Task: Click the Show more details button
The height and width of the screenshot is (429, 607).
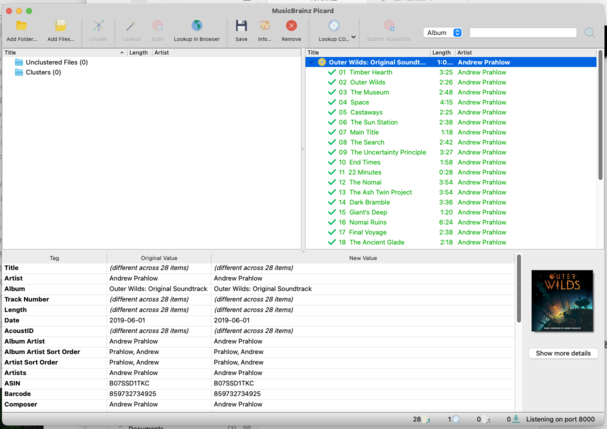Action: click(565, 353)
